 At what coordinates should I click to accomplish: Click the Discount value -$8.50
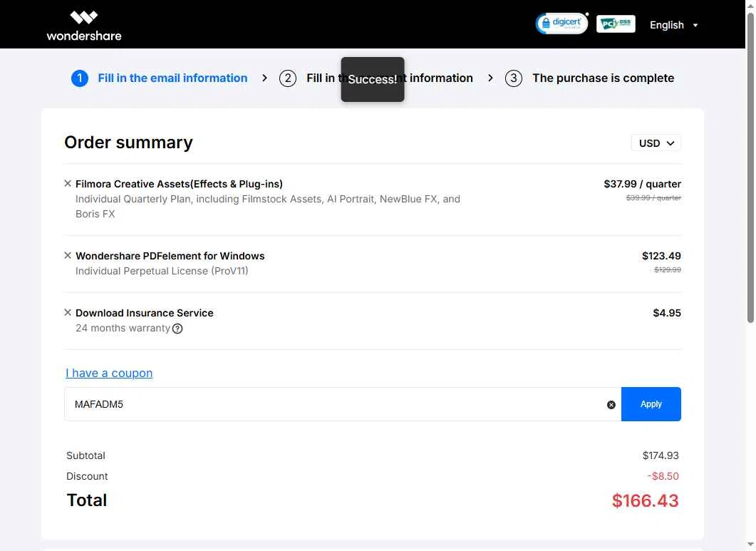[663, 476]
